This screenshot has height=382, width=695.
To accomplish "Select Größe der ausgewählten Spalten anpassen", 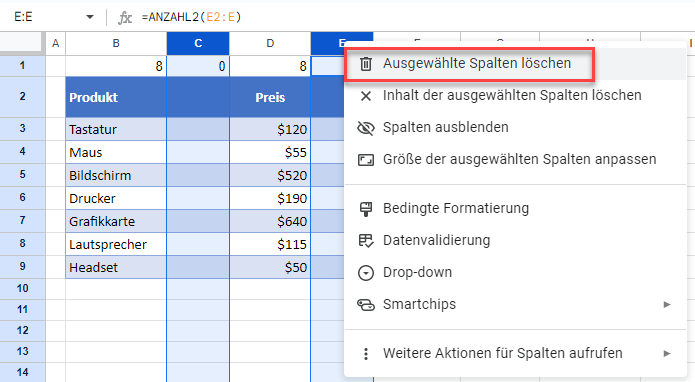I will click(x=519, y=159).
